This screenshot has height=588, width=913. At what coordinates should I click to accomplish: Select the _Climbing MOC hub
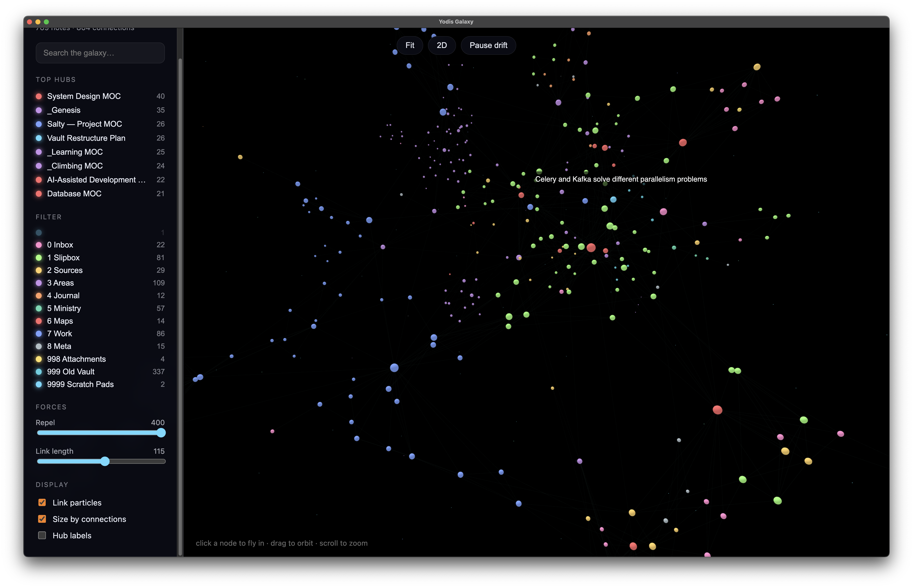(x=100, y=166)
